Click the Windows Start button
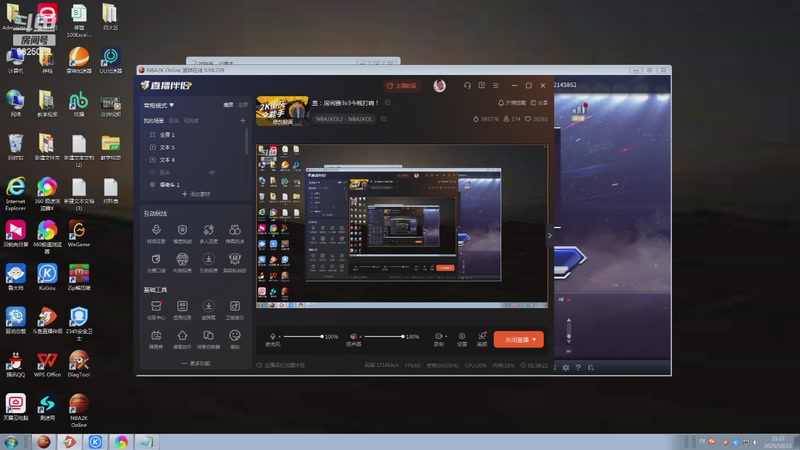The width and height of the screenshot is (800, 450). tap(11, 442)
